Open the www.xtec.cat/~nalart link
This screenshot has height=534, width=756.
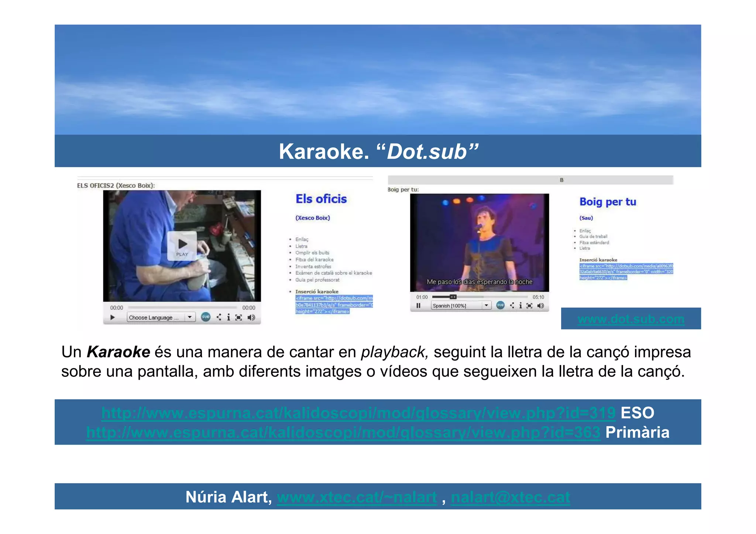(x=357, y=497)
